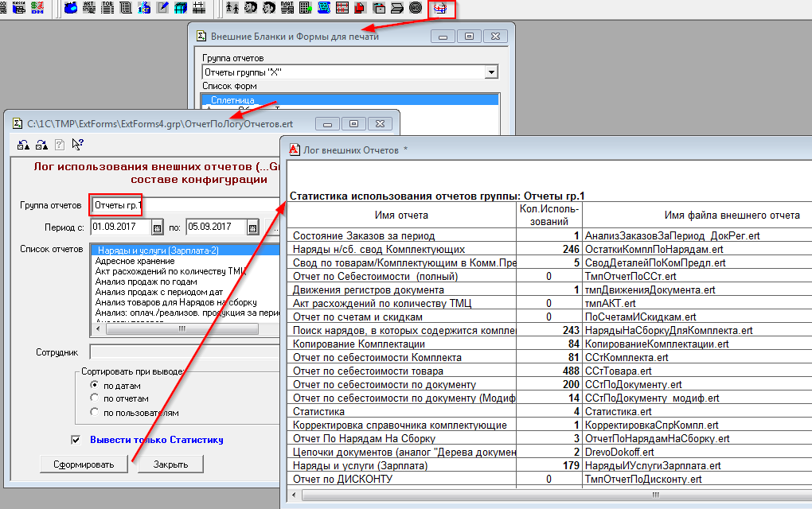Click the red abacus toolbar icon
Screen dimensions: 812x509
tap(342, 8)
